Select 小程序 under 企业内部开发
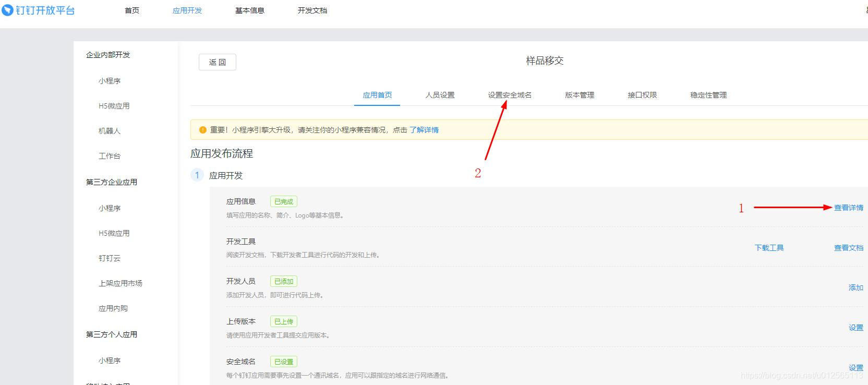This screenshot has height=385, width=868. click(110, 81)
